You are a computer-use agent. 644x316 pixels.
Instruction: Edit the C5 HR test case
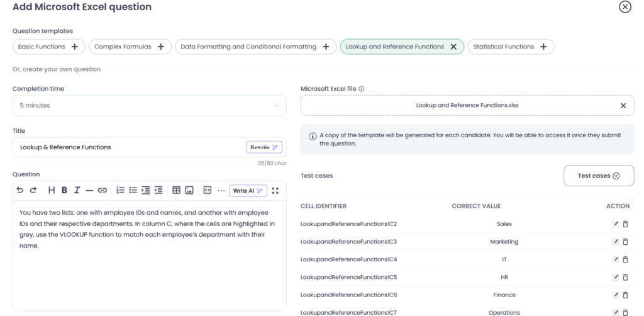(615, 277)
